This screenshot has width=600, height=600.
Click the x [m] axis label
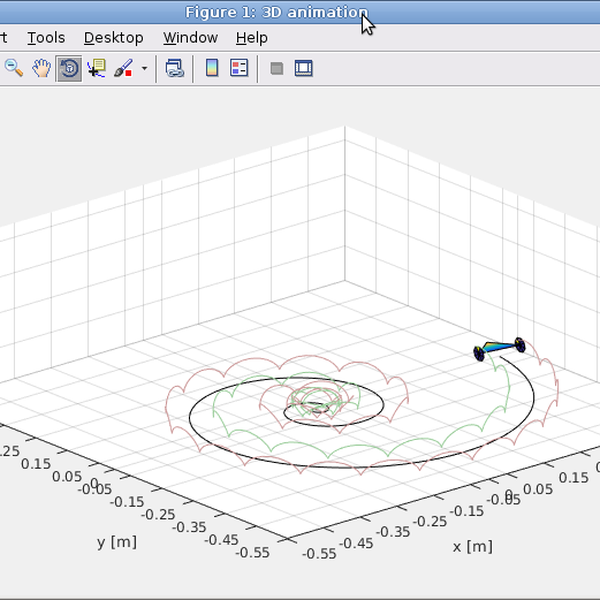(x=472, y=546)
